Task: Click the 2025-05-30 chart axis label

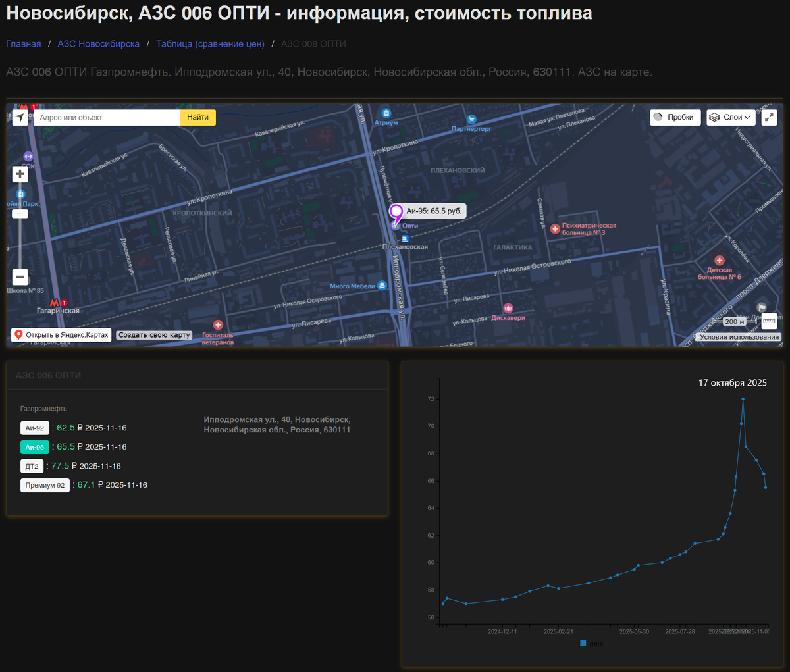Action: pos(634,631)
